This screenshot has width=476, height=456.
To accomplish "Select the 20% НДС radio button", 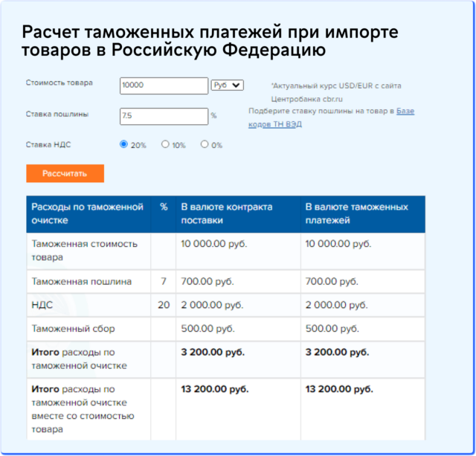I will 124,144.
